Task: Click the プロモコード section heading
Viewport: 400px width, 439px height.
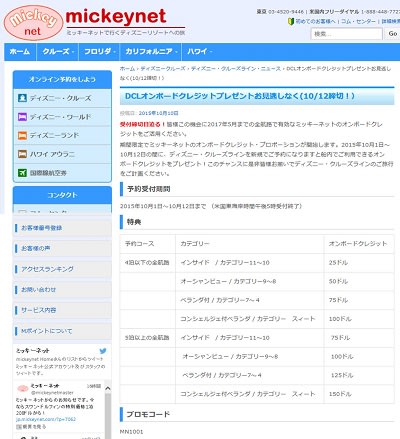Action: click(x=148, y=414)
